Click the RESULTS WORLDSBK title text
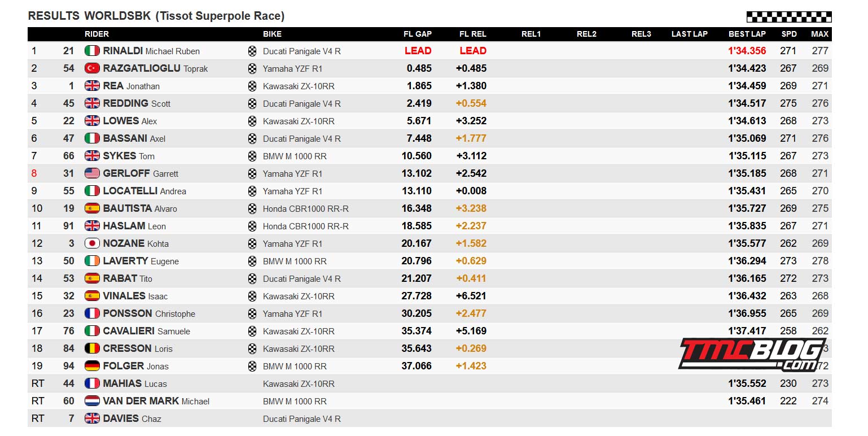Screen dimensions: 868x436 [156, 16]
